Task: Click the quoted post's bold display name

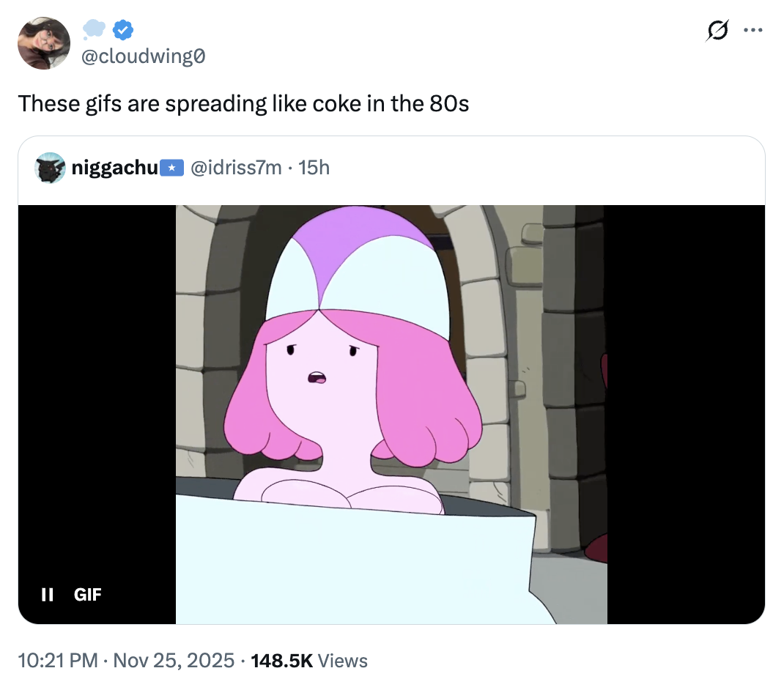Action: pos(114,168)
